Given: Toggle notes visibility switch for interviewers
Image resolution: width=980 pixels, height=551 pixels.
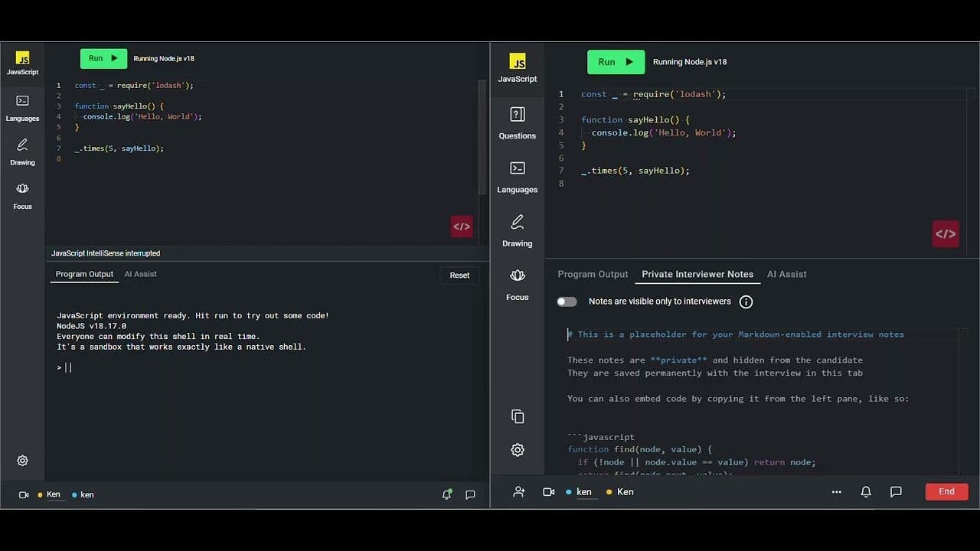Looking at the screenshot, I should 567,302.
